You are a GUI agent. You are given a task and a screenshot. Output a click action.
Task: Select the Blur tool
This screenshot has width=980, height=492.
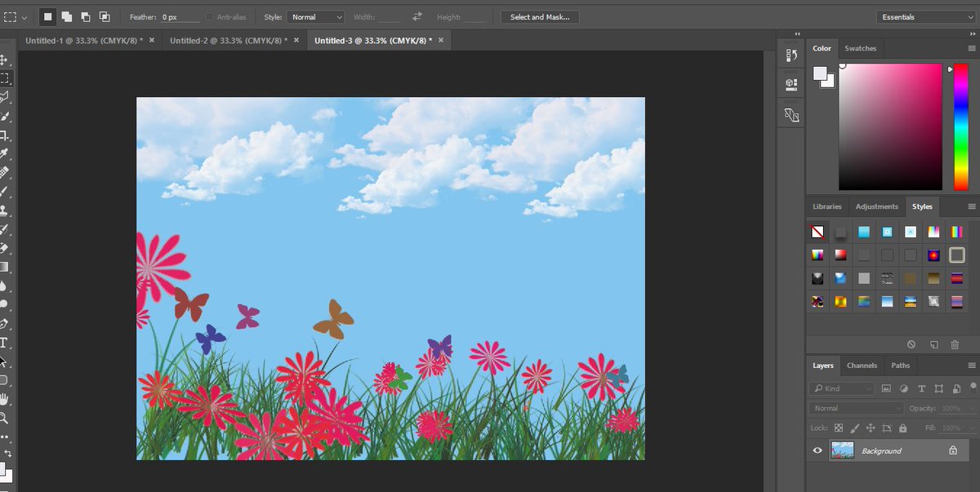tap(4, 286)
